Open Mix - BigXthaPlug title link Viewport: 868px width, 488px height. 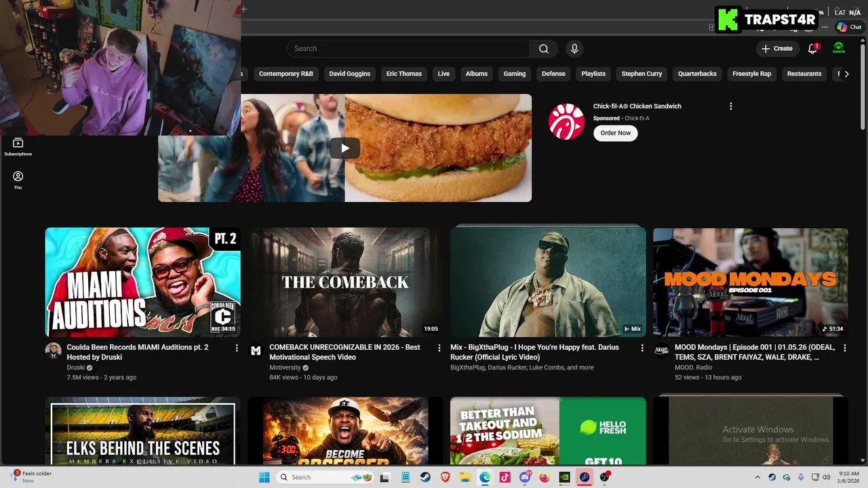(x=534, y=352)
